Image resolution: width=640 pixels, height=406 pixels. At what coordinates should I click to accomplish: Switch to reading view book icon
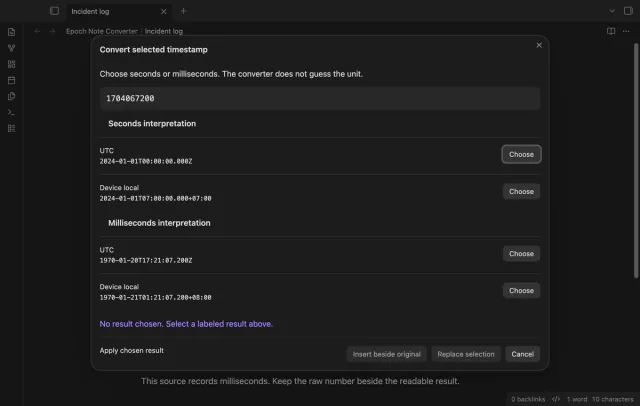pyautogui.click(x=611, y=31)
